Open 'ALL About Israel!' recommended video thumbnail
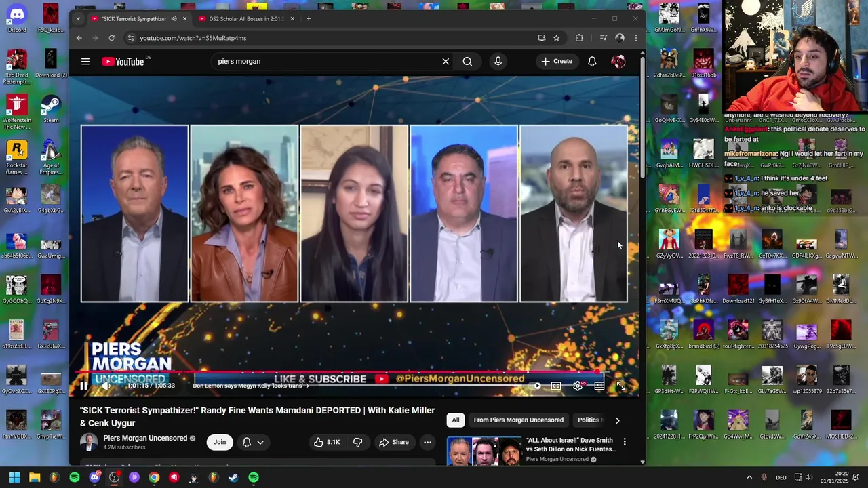This screenshot has width=868, height=488. pos(484,451)
